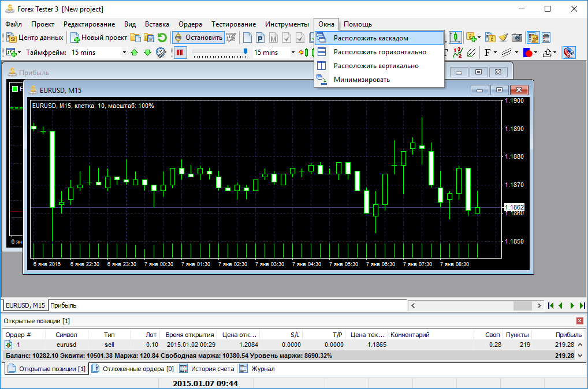Take a chart screenshot with camera icon
The height and width of the screenshot is (389, 588).
pos(517,38)
